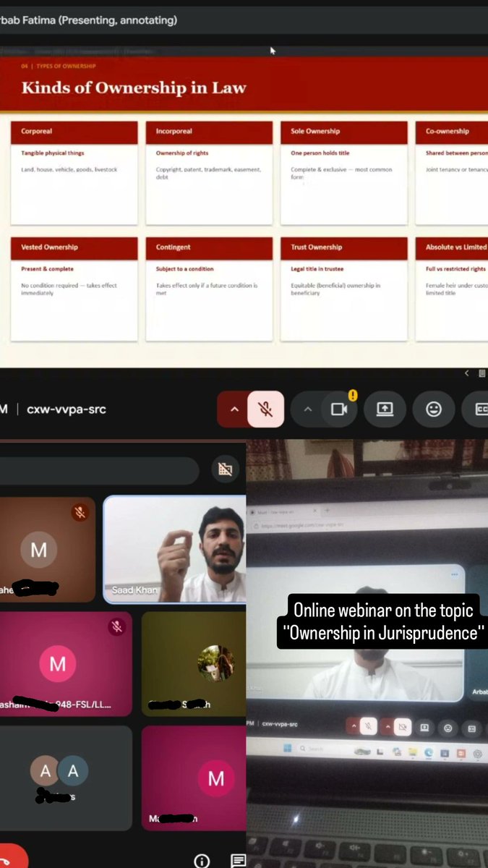Select the Incorporeal card header

(209, 132)
